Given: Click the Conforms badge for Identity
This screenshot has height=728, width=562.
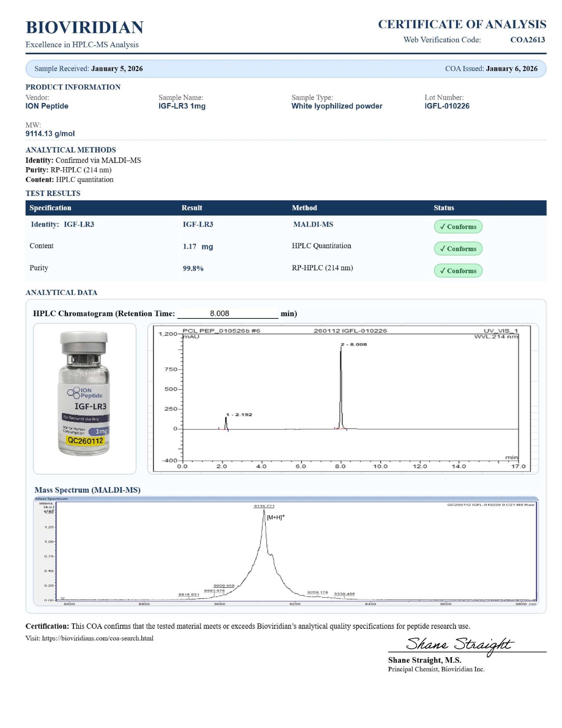Looking at the screenshot, I should point(458,227).
